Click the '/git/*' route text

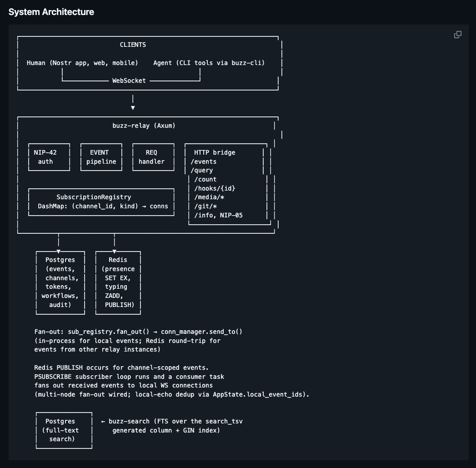click(x=205, y=206)
